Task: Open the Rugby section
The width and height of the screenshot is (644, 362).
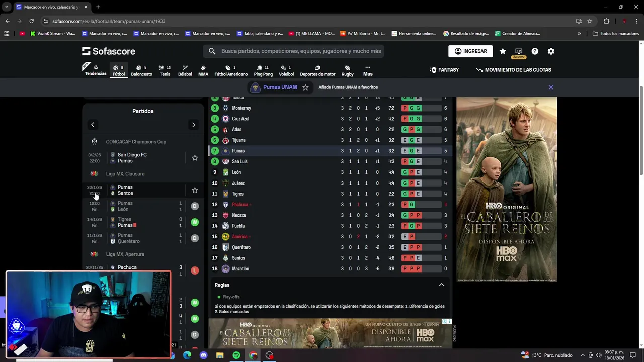Action: click(348, 70)
